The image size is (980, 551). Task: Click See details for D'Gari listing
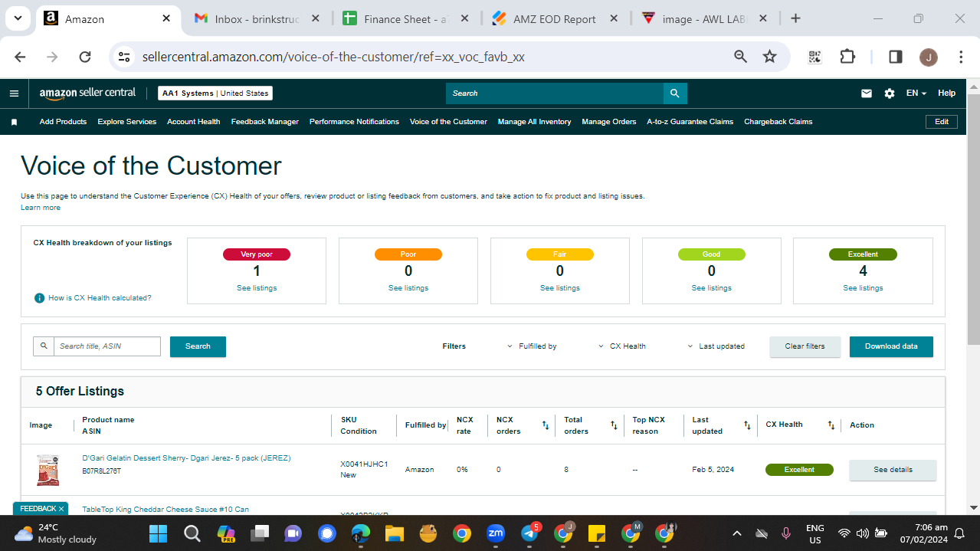point(893,470)
